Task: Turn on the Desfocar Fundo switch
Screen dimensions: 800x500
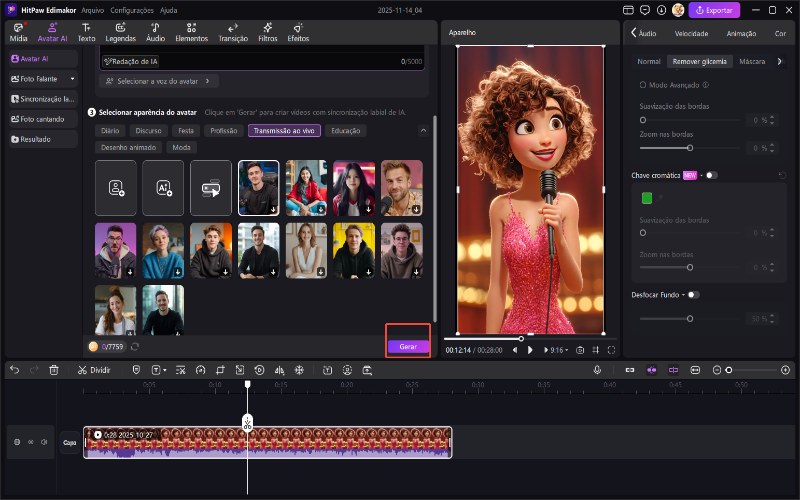Action: tap(693, 295)
